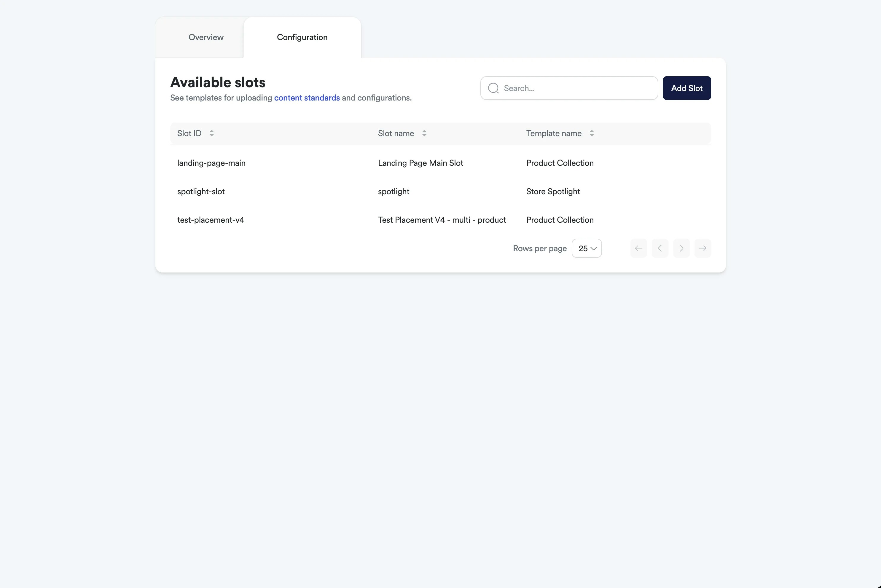This screenshot has width=881, height=588.
Task: Sort the table by Slot ID
Action: click(x=211, y=133)
